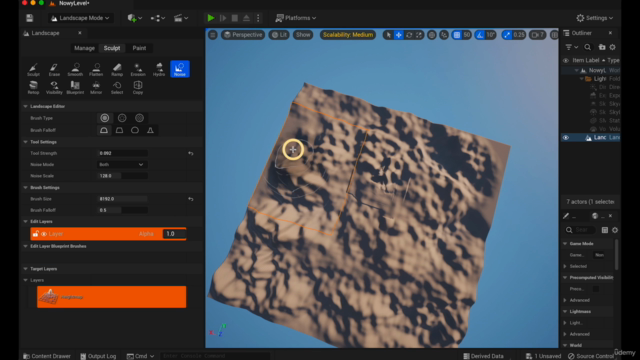Select the Erosion tool

138,69
